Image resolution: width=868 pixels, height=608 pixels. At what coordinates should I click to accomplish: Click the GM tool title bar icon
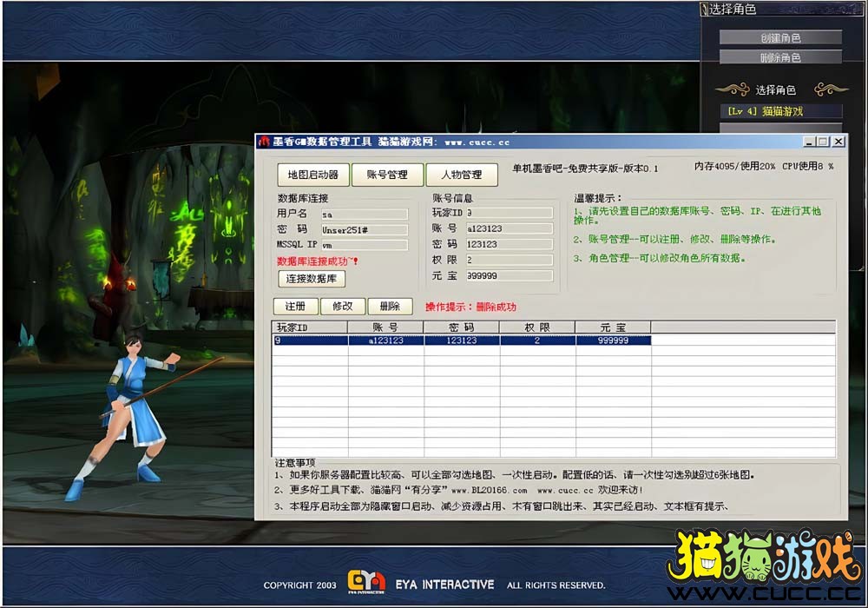[264, 142]
